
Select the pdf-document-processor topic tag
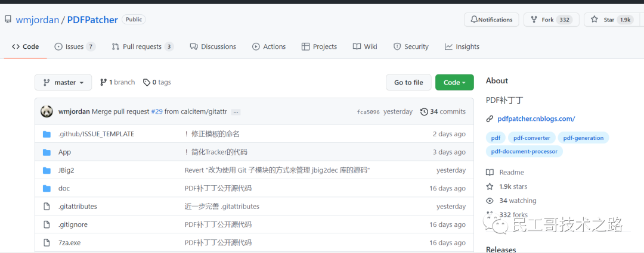[524, 152]
